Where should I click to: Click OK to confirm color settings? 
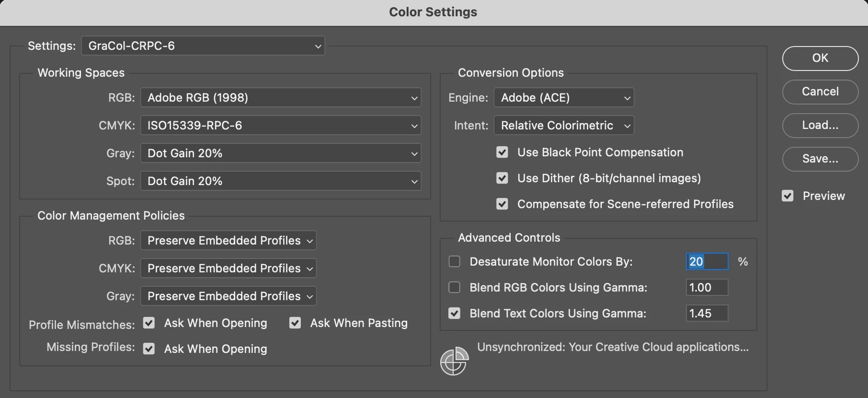(820, 58)
